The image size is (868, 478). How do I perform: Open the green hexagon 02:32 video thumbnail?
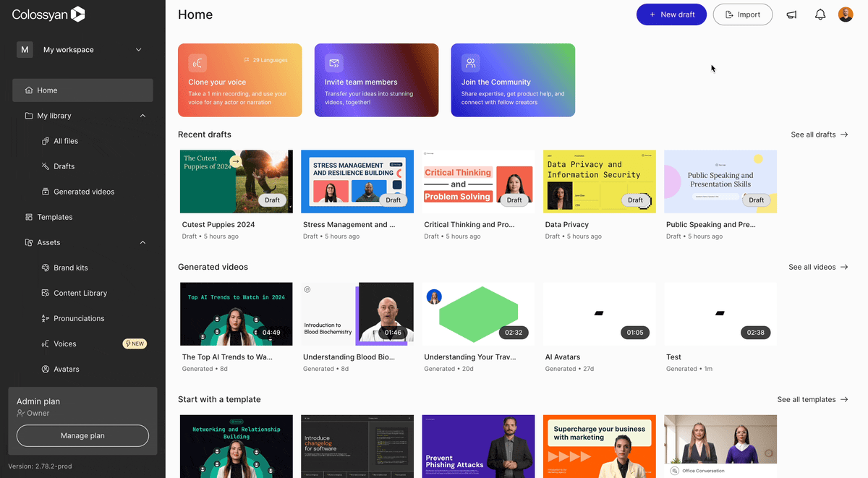click(x=478, y=314)
